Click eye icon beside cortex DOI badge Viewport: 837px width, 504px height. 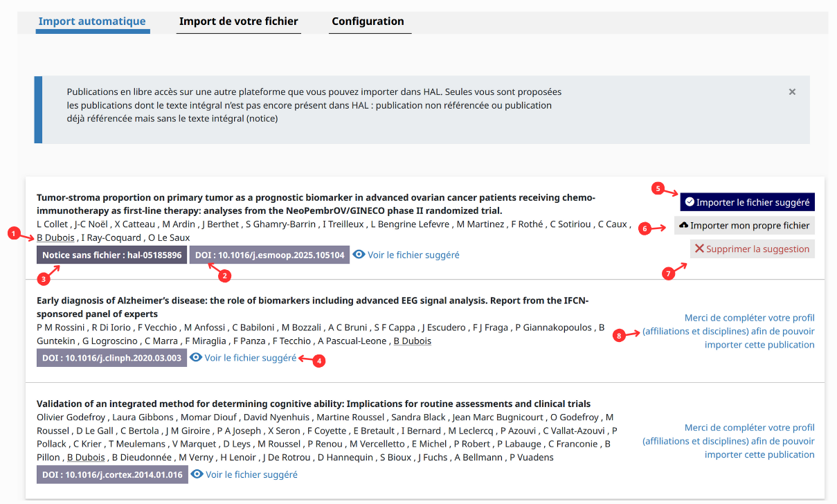click(x=197, y=474)
